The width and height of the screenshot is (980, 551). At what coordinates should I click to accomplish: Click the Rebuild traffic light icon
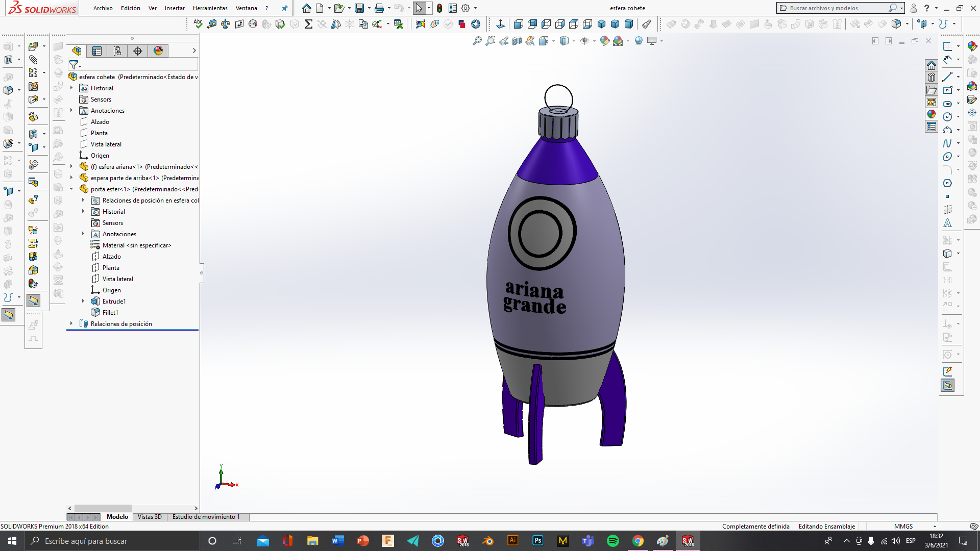(x=439, y=8)
